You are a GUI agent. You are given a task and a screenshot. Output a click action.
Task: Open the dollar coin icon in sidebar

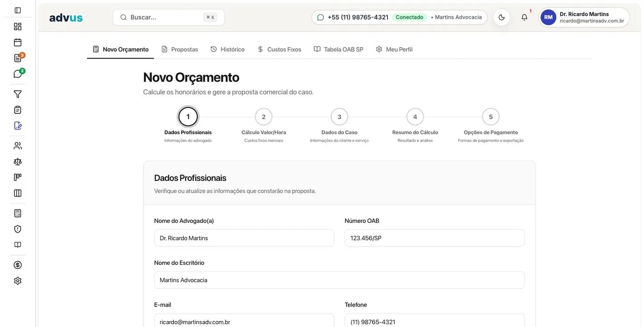coord(17,265)
